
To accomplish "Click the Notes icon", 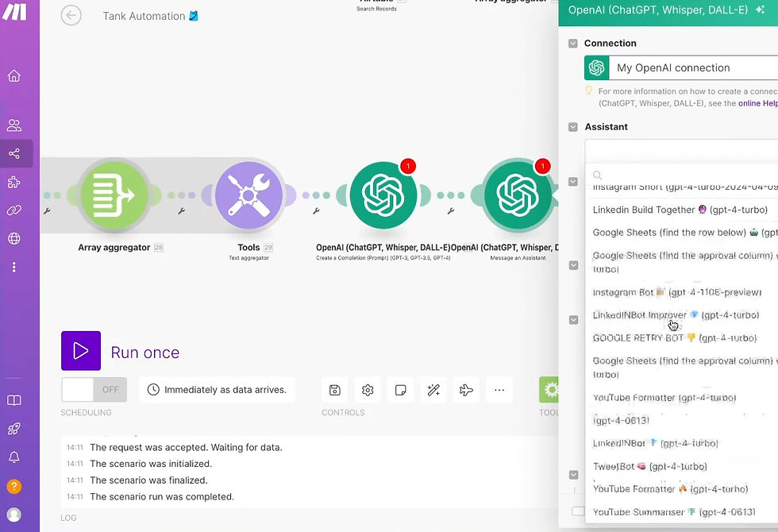I will pyautogui.click(x=400, y=390).
